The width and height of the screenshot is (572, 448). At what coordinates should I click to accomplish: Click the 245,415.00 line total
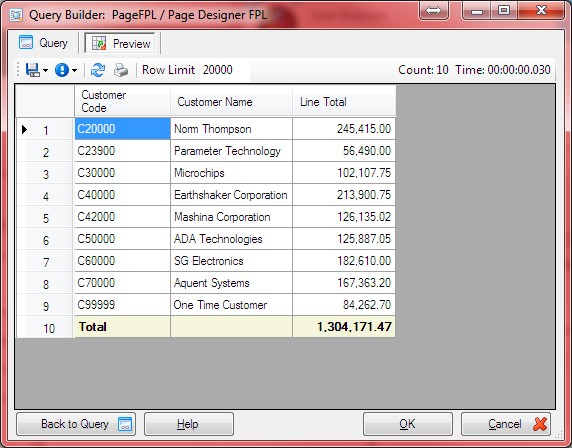[344, 129]
